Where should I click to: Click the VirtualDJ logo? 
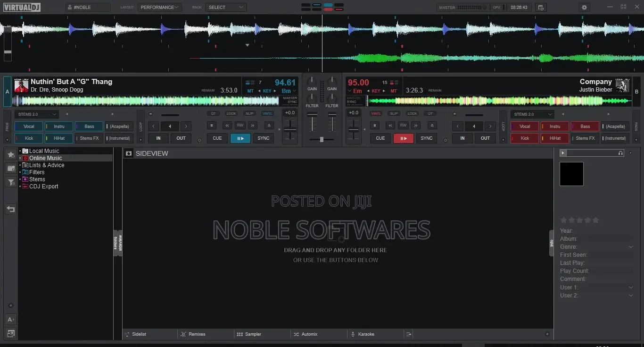pos(21,7)
